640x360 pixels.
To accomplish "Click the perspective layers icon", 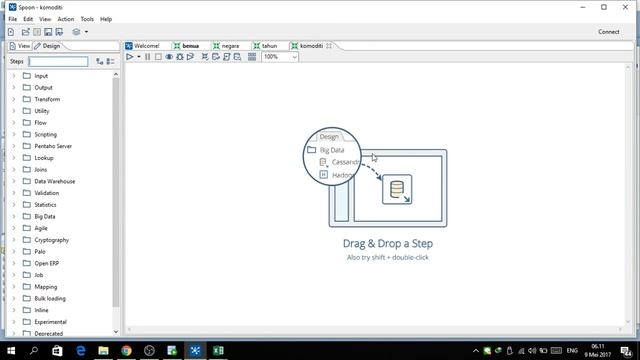I will coord(76,32).
